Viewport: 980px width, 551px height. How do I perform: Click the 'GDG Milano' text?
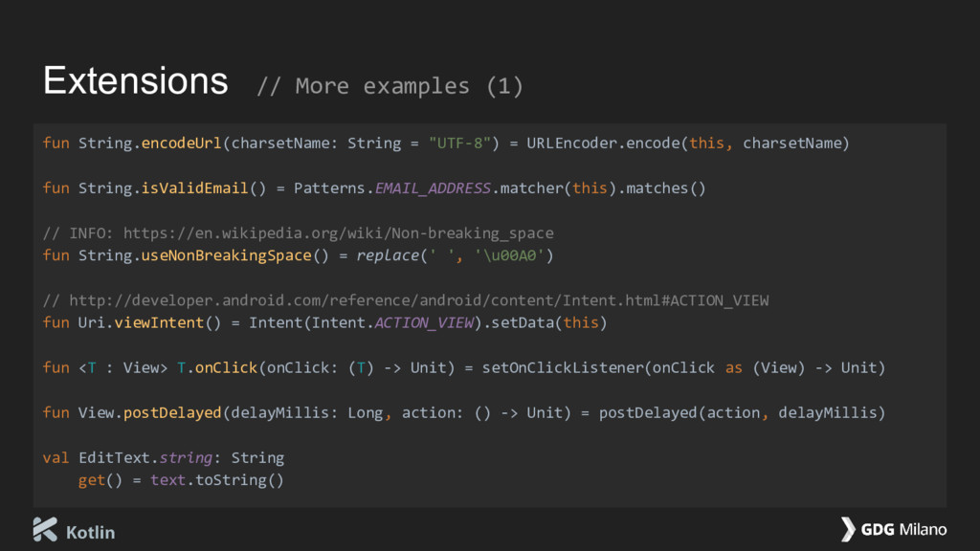tap(903, 530)
